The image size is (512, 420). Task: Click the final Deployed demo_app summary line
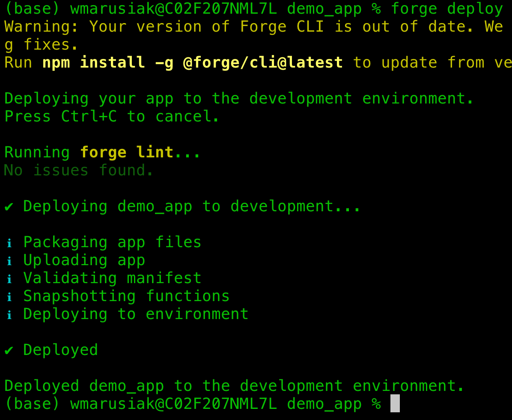pos(234,386)
